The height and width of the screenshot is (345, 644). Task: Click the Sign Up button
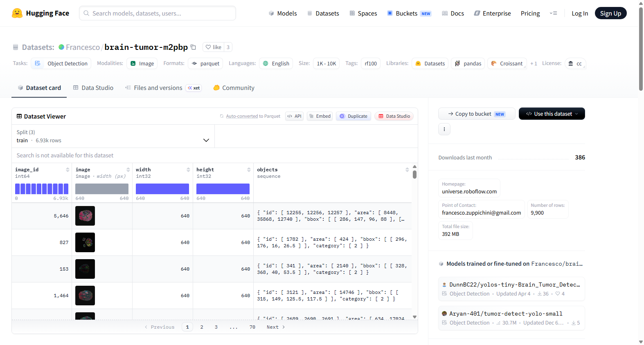coord(610,13)
